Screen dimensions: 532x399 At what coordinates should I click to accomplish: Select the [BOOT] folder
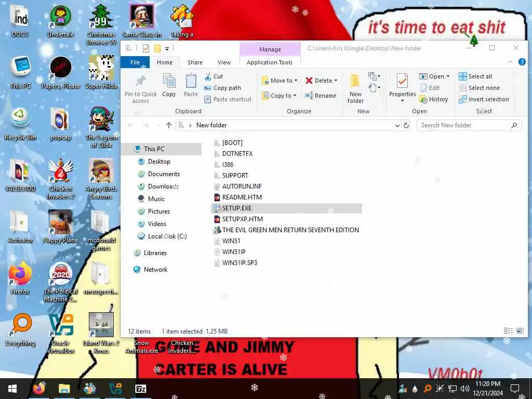coord(232,143)
